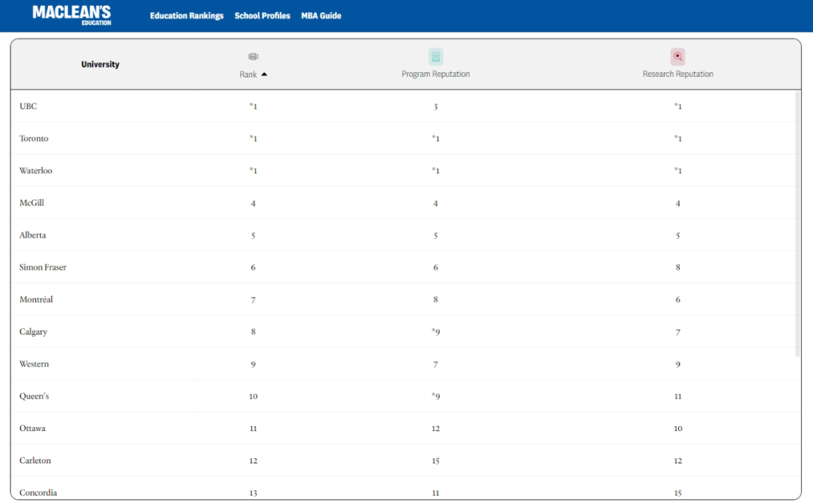Select the UBC university row
The width and height of the screenshot is (813, 504).
click(28, 106)
